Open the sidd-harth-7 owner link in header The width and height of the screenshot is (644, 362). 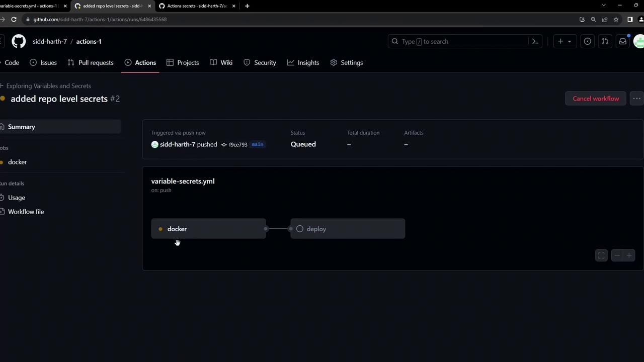(x=50, y=41)
